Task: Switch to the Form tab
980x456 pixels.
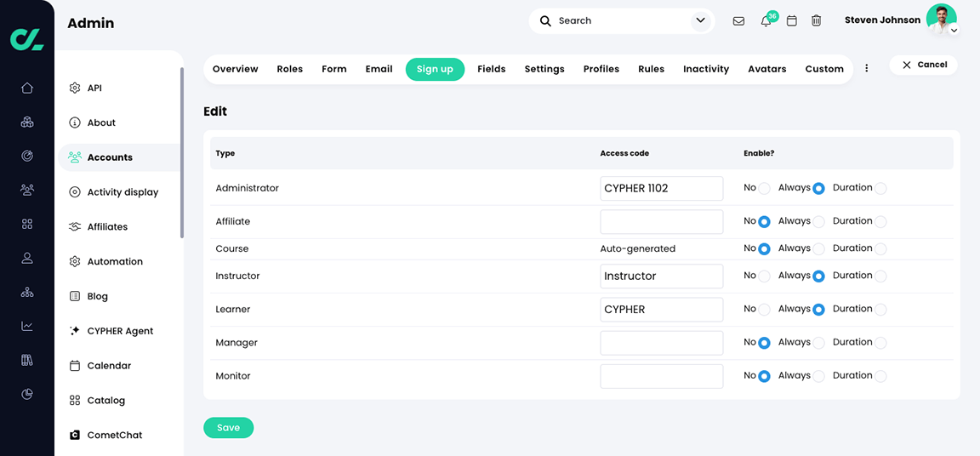Action: (334, 69)
